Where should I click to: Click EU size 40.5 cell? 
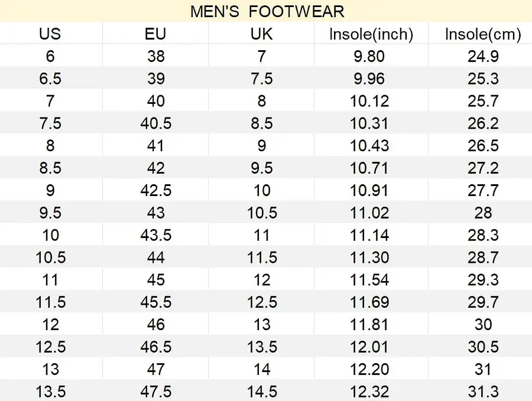click(155, 123)
